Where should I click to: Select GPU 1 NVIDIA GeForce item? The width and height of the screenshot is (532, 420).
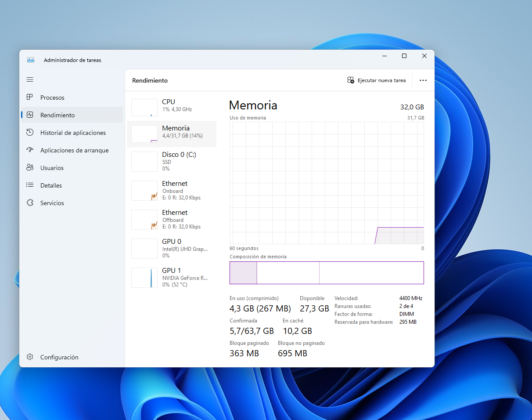[171, 277]
